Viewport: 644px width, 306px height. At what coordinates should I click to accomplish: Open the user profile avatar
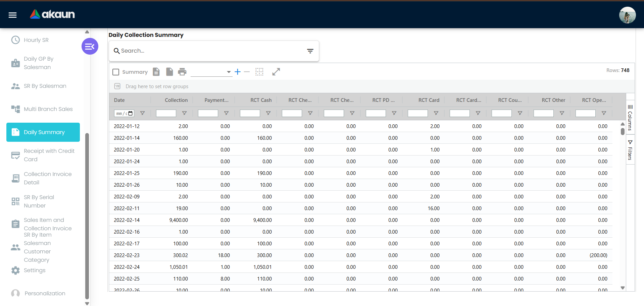coord(627,15)
